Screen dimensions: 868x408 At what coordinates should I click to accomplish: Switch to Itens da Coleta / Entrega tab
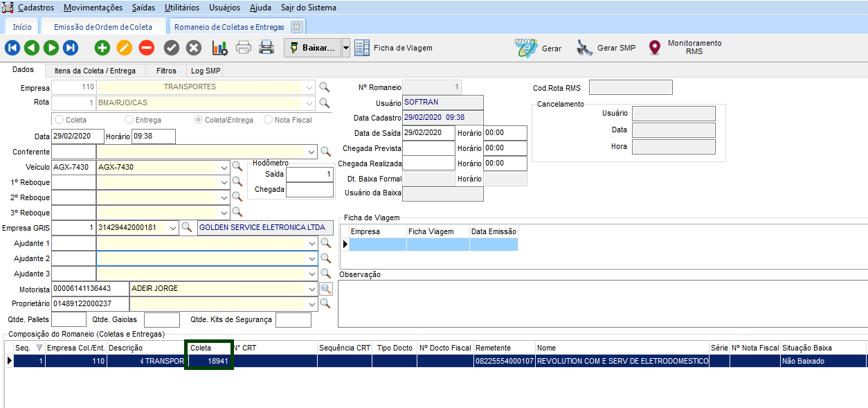click(x=96, y=71)
